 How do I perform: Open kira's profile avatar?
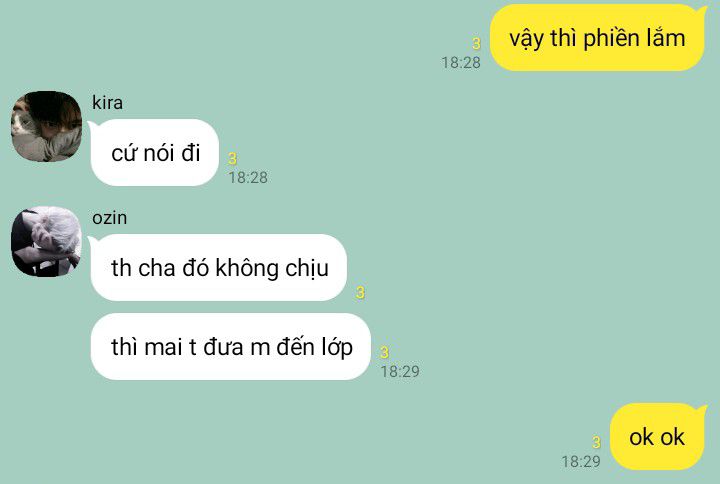[46, 126]
